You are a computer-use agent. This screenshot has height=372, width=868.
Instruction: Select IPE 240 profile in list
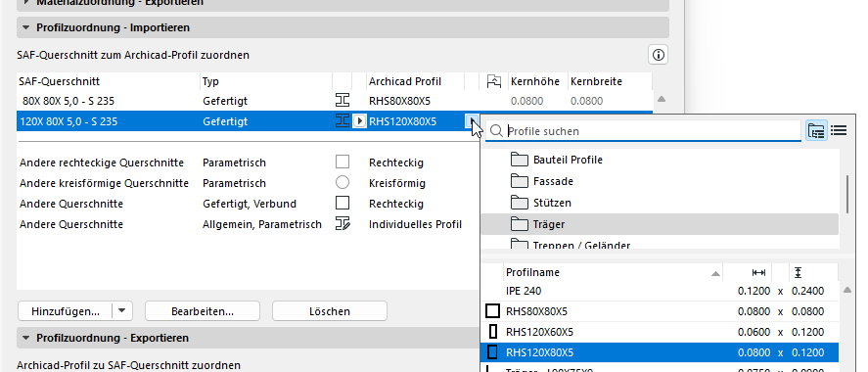pos(660,291)
